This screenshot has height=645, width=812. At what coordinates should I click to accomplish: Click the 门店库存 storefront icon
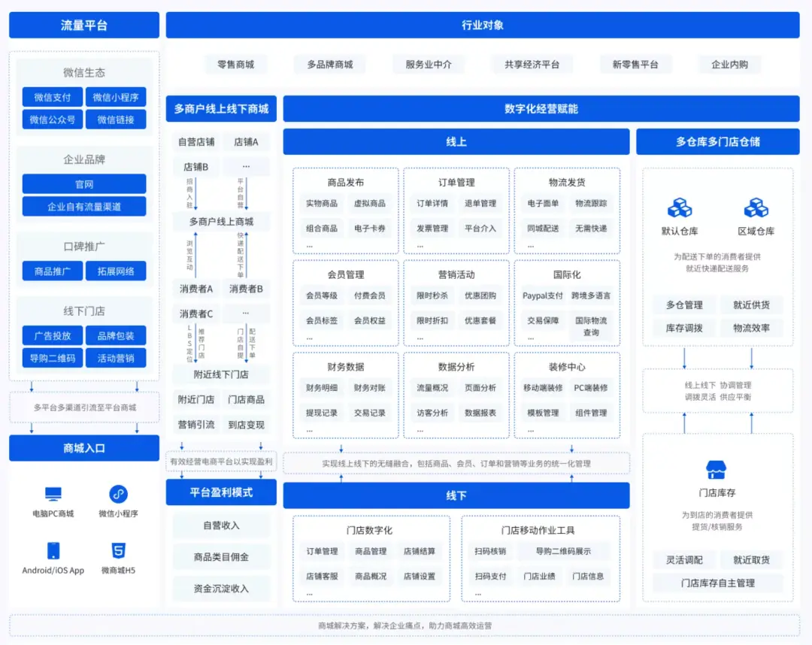717,471
